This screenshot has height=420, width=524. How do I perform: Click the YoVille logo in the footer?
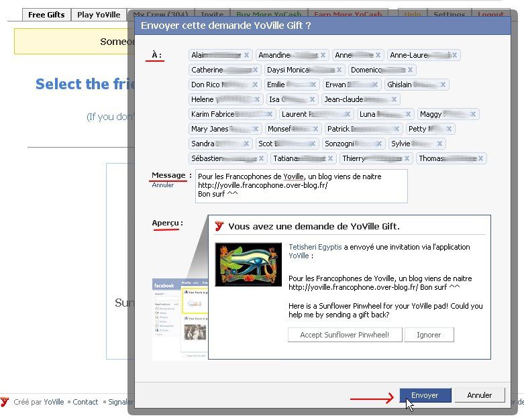tap(5, 402)
